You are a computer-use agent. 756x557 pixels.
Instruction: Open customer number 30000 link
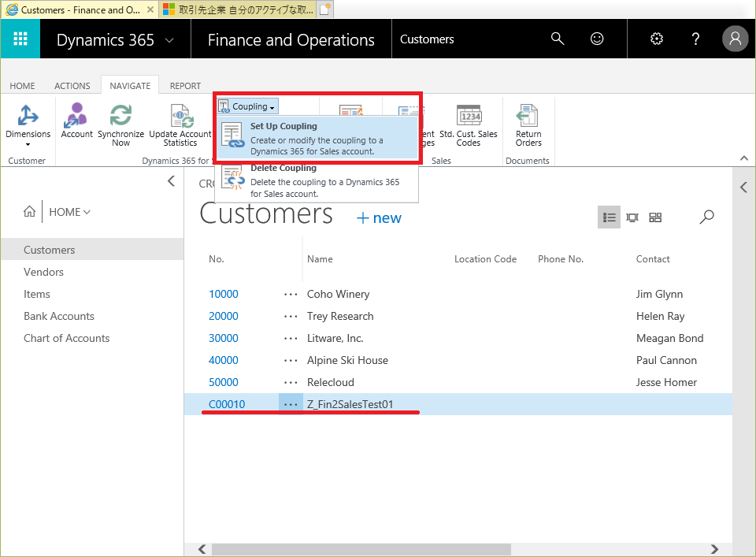[x=223, y=339]
